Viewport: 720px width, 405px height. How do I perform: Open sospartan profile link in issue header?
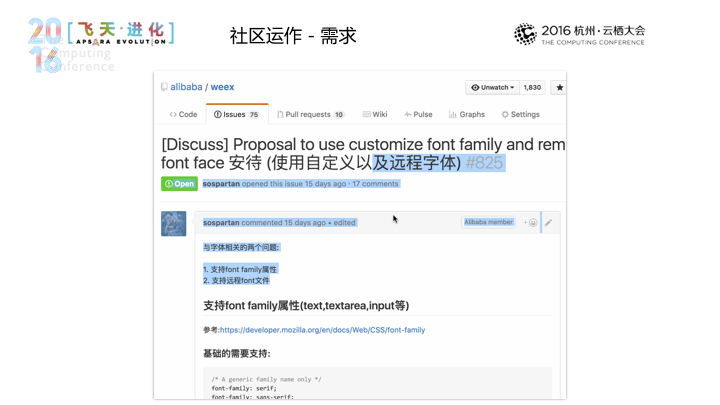[221, 184]
